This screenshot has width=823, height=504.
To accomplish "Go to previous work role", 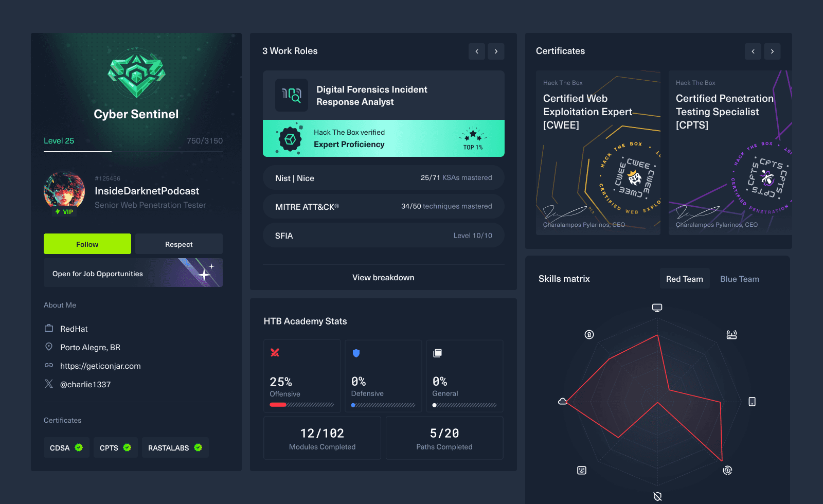I will click(477, 51).
